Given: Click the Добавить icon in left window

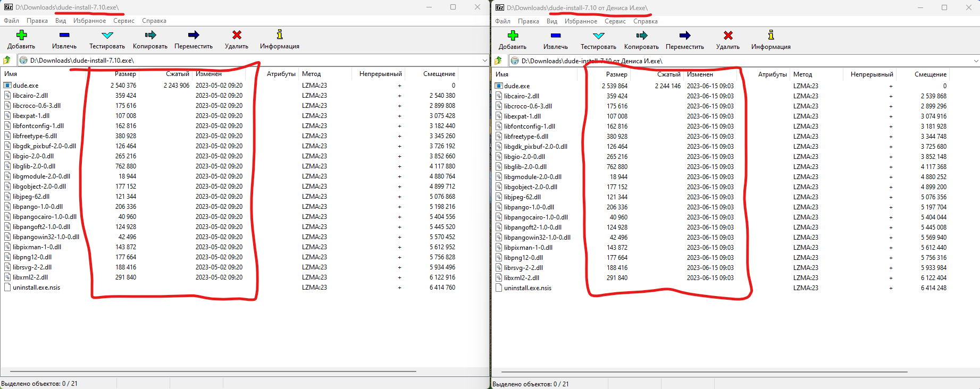Looking at the screenshot, I should (21, 35).
